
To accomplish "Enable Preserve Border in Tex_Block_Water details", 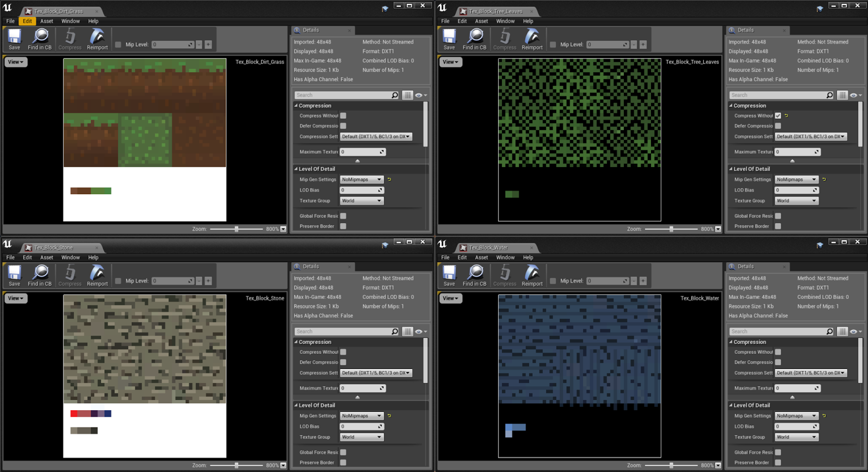I will 778,463.
